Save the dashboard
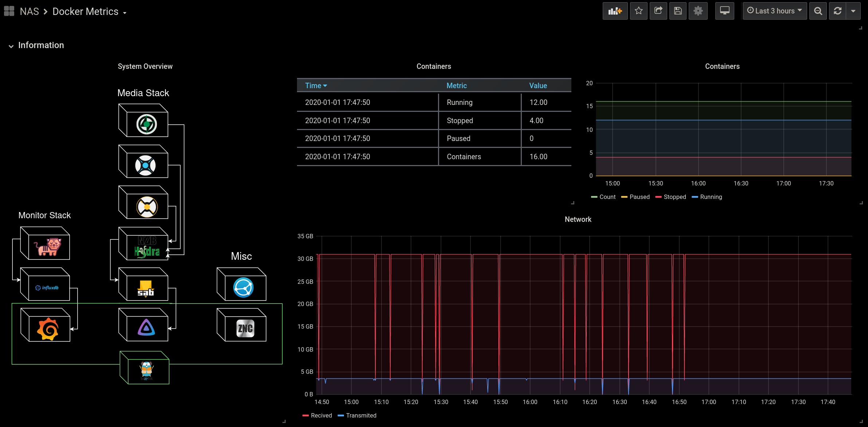The width and height of the screenshot is (868, 427). (678, 11)
